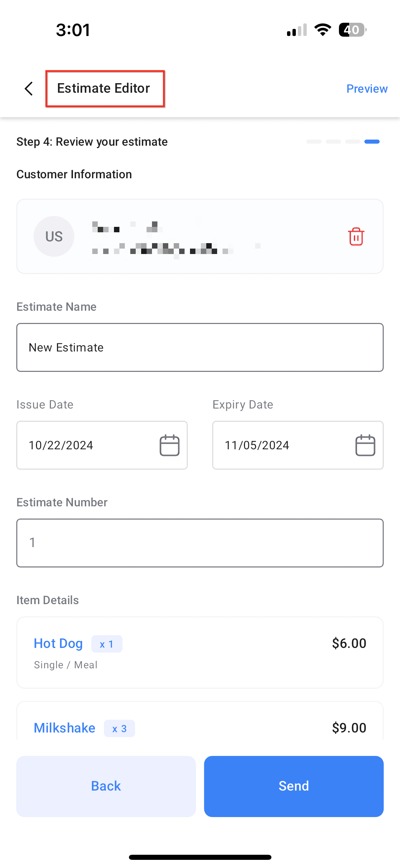Tap the Milkshake quantity badge
This screenshot has width=400, height=868.
click(x=119, y=728)
